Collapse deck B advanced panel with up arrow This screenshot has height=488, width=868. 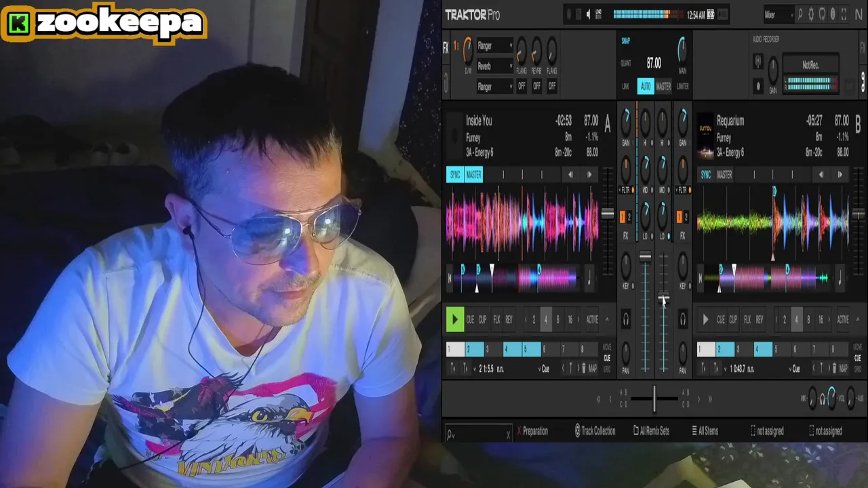coord(858,320)
